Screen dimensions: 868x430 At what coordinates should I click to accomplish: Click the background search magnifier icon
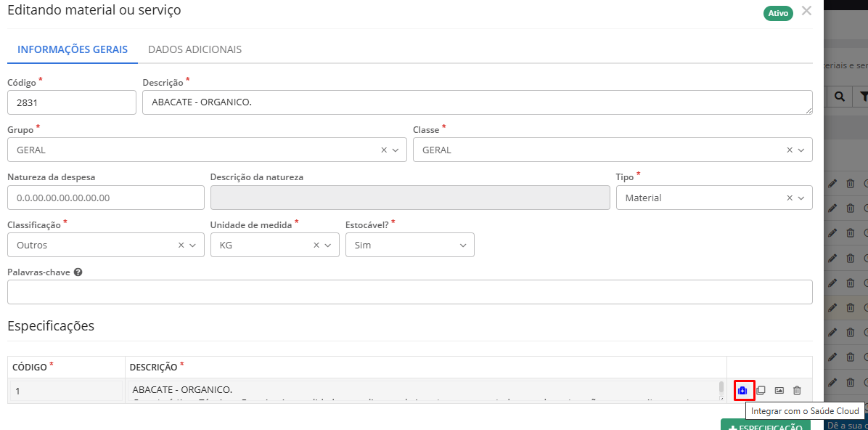click(839, 97)
